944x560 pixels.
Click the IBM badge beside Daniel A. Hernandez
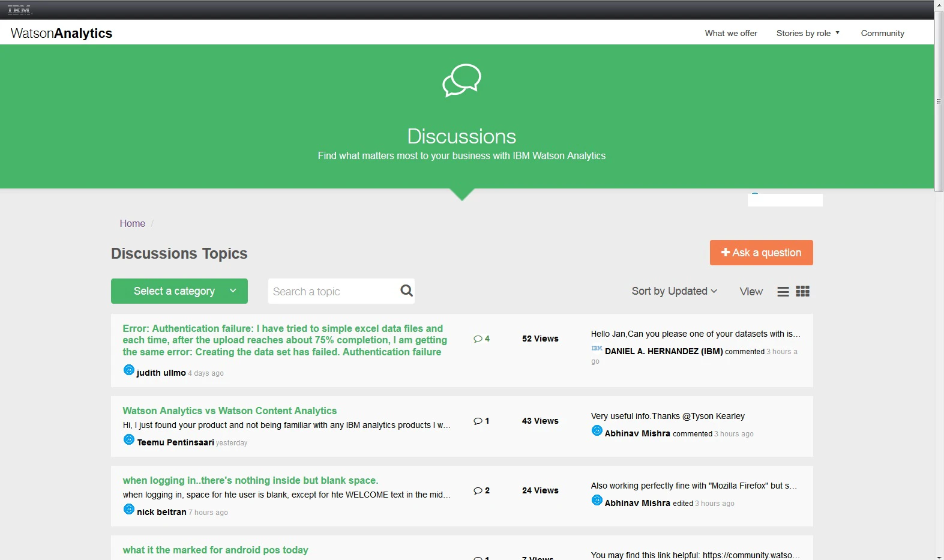597,348
